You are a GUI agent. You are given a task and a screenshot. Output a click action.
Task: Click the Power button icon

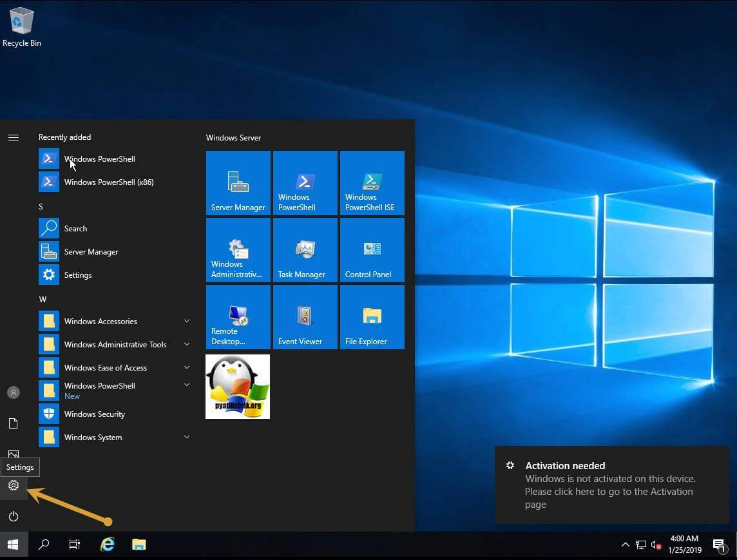[14, 516]
